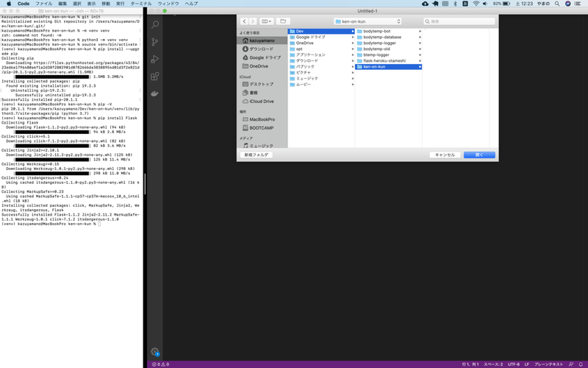Image resolution: width=588 pixels, height=368 pixels.
Task: Click the feedback icon in VS Code status bar
Action: pyautogui.click(x=571, y=364)
